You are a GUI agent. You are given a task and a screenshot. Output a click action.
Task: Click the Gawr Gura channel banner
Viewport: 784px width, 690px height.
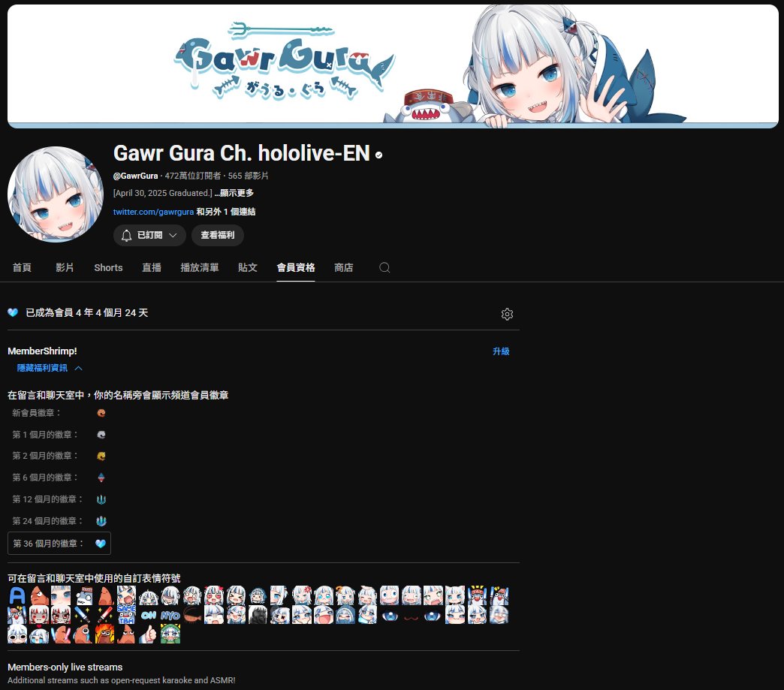point(393,66)
